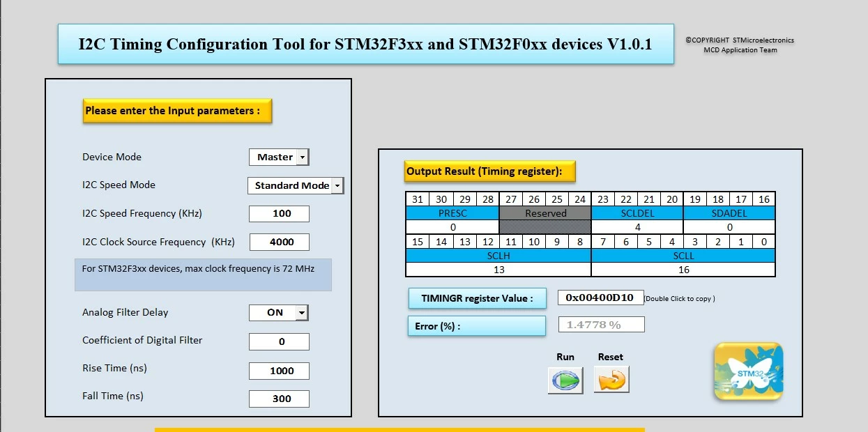Click the 'Fall Time (ns)' label
This screenshot has height=432, width=868.
[112, 396]
